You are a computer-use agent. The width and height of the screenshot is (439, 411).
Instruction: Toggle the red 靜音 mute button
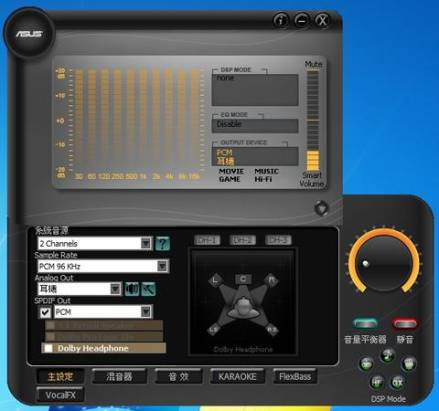click(x=405, y=324)
